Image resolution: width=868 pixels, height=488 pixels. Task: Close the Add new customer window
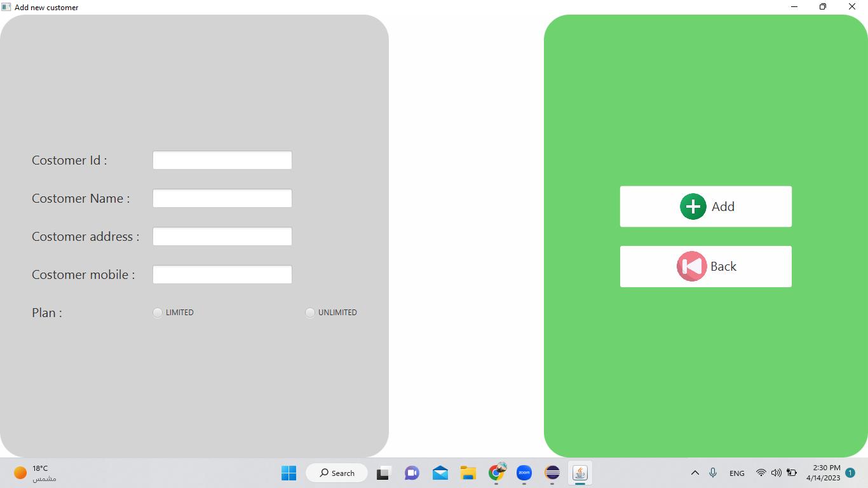(852, 7)
